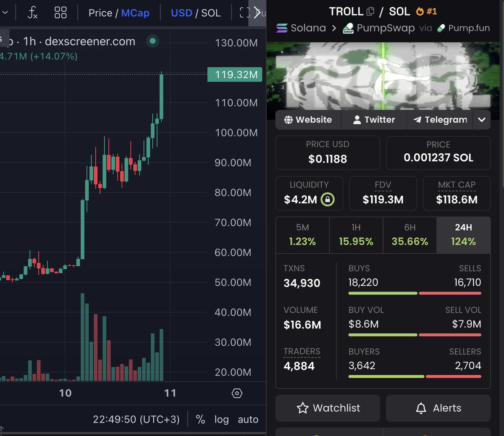Screen dimensions: 504x436
Task: Toggle auto scale mode
Action: 248,419
